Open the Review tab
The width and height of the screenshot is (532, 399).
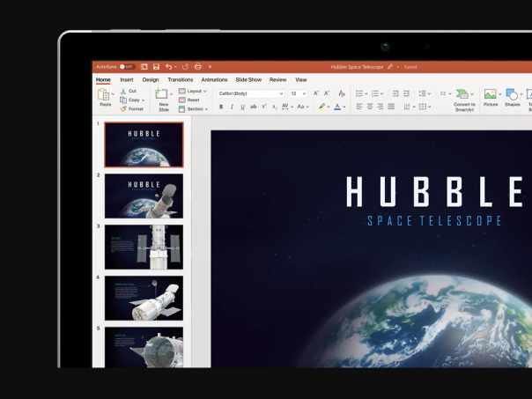point(277,80)
